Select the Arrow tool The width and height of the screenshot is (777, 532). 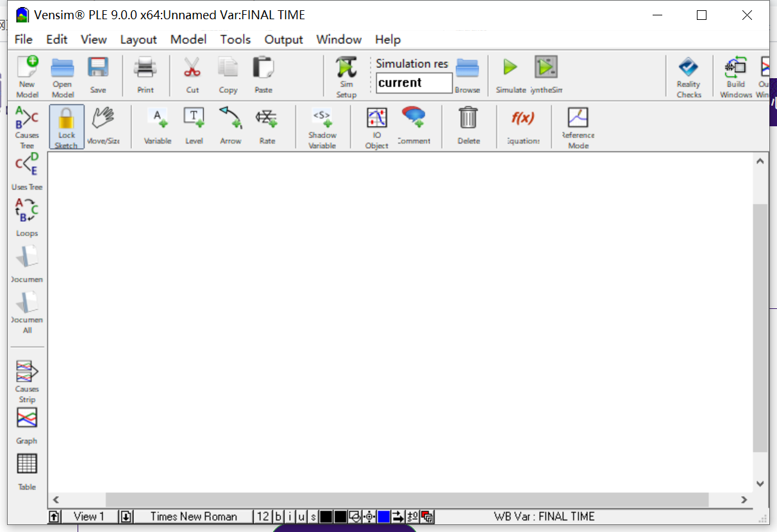[231, 126]
